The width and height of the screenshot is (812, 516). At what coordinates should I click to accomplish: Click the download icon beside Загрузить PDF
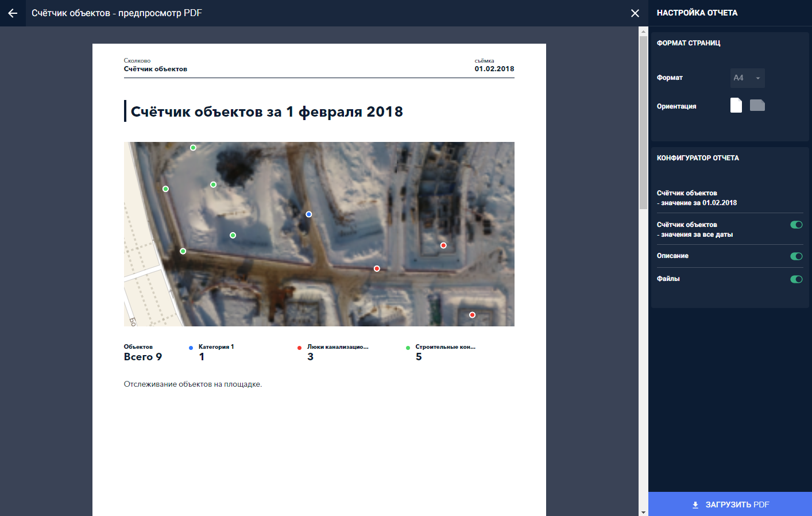tap(695, 505)
